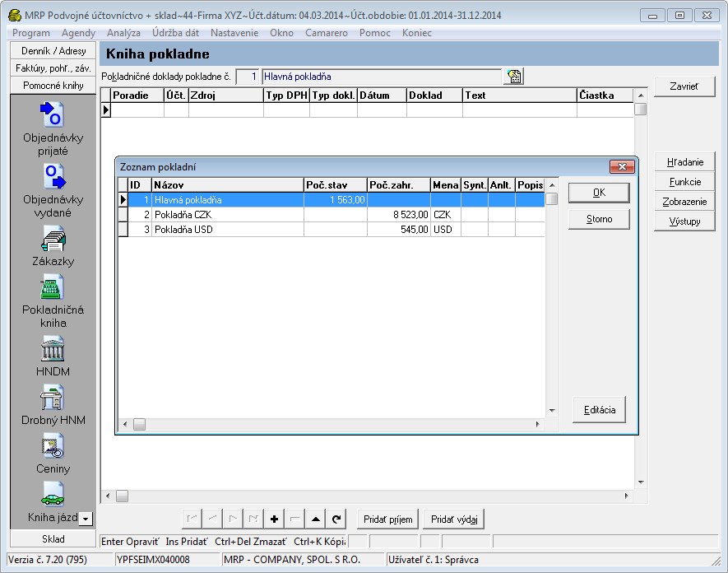Select row marker of Pokladňa USD

pos(123,230)
